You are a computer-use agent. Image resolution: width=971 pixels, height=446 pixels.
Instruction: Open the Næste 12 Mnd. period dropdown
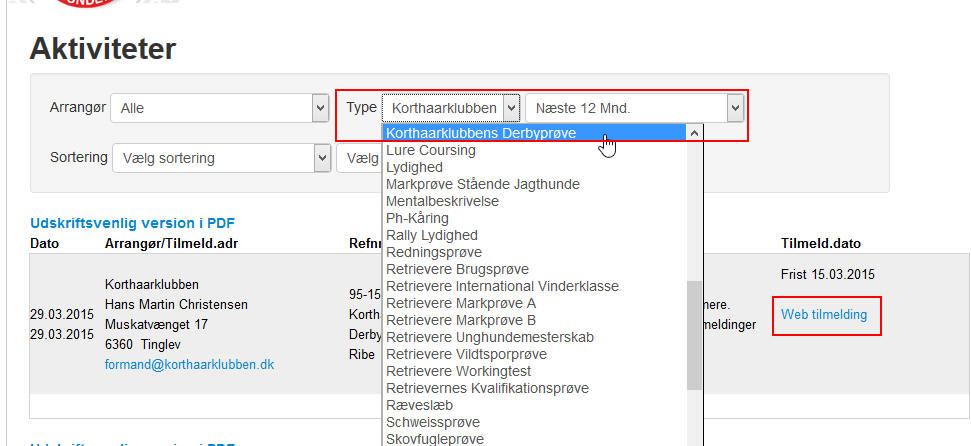(634, 108)
